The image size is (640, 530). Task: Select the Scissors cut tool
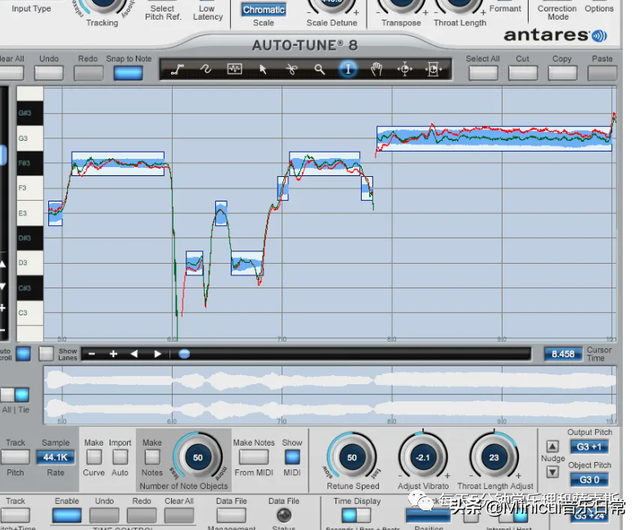pos(291,70)
